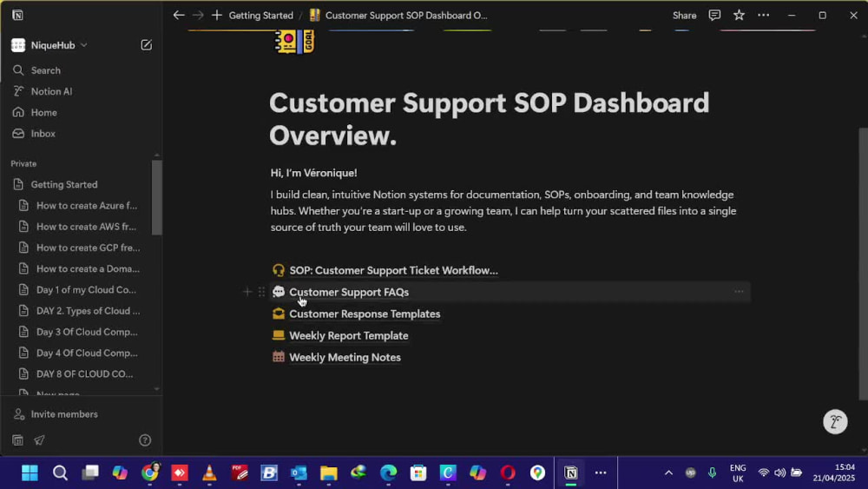Open the page options three-dot menu
Image resolution: width=868 pixels, height=489 pixels.
click(x=763, y=16)
